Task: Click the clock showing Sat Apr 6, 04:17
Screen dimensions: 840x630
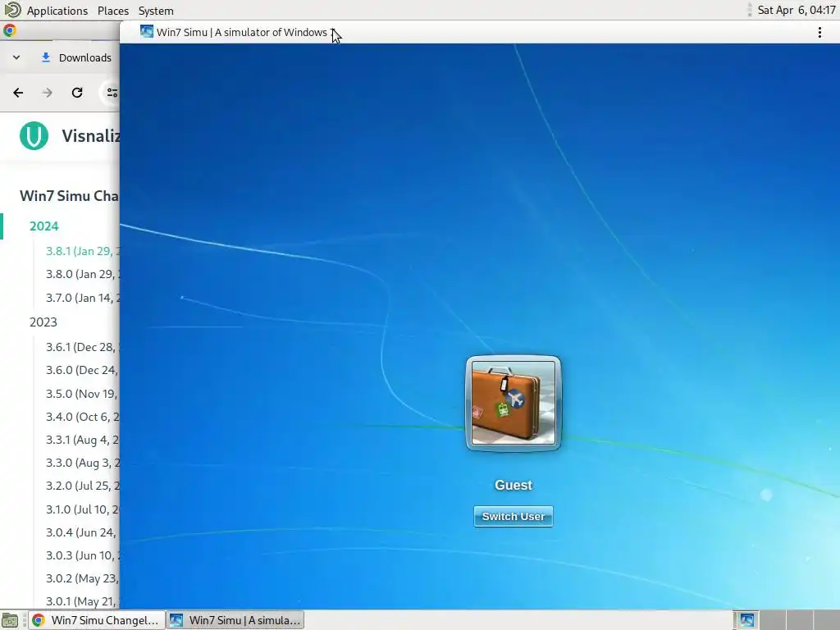Action: (x=796, y=10)
